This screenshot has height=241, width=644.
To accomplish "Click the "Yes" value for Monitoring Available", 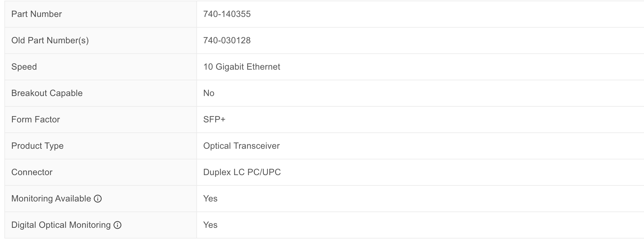I will pos(210,199).
